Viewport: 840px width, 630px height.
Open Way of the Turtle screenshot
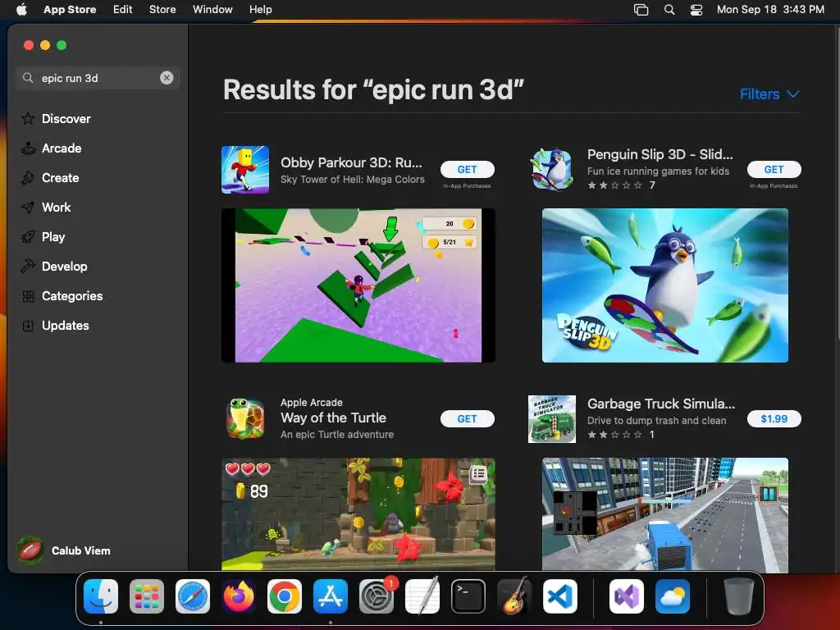click(x=358, y=514)
